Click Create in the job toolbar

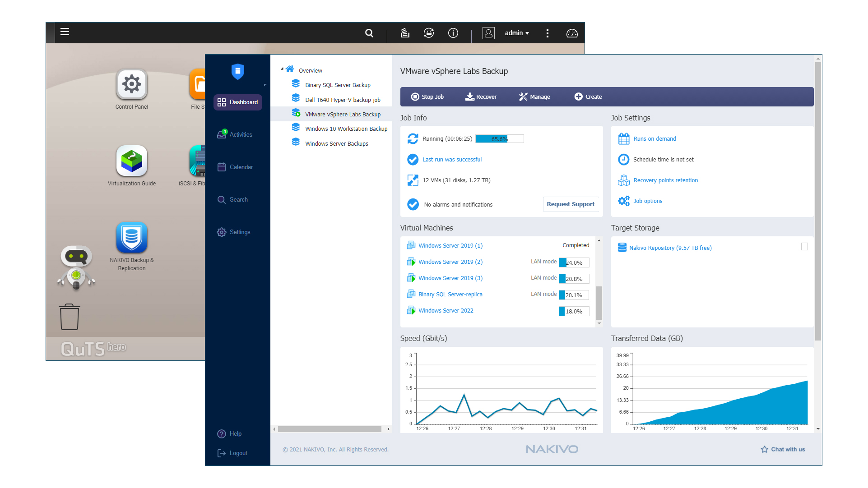588,97
